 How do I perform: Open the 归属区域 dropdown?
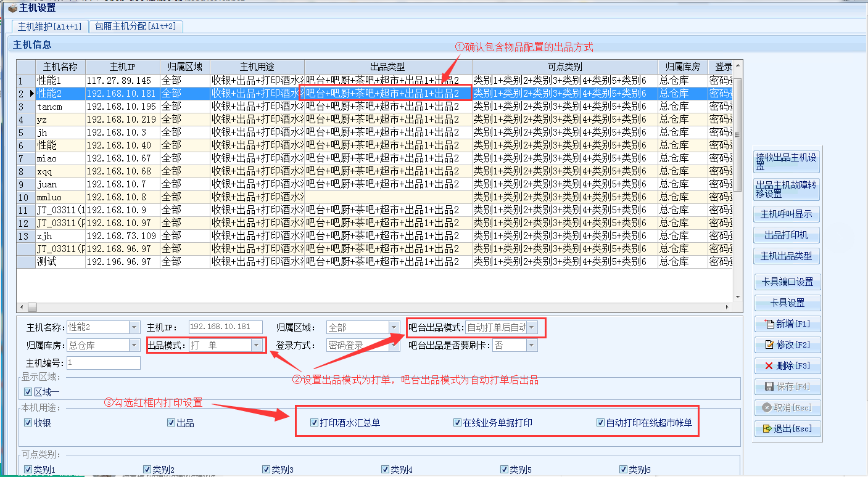[x=394, y=327]
